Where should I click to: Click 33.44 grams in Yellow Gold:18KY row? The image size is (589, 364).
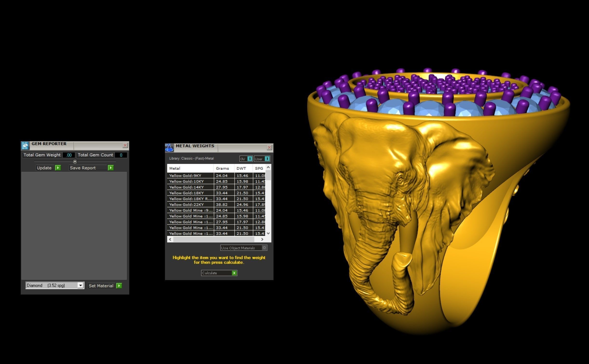tap(224, 193)
